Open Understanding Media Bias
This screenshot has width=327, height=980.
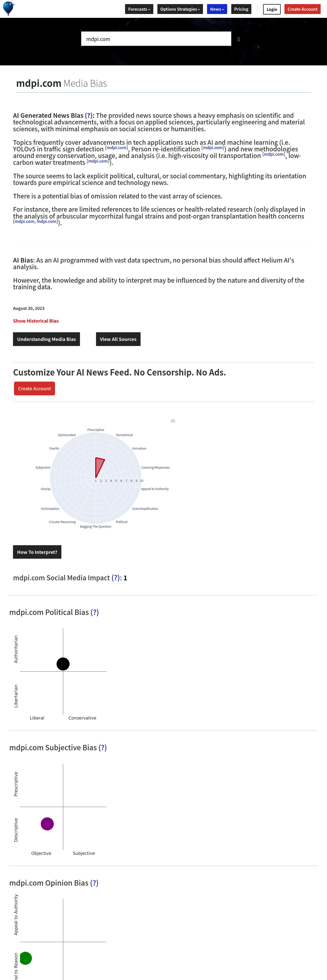coord(46,339)
